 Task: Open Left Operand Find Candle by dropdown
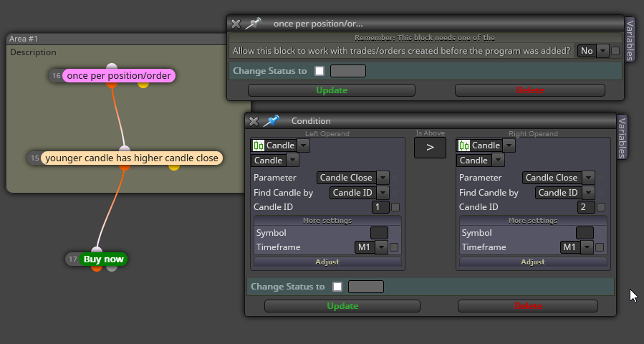coord(360,192)
